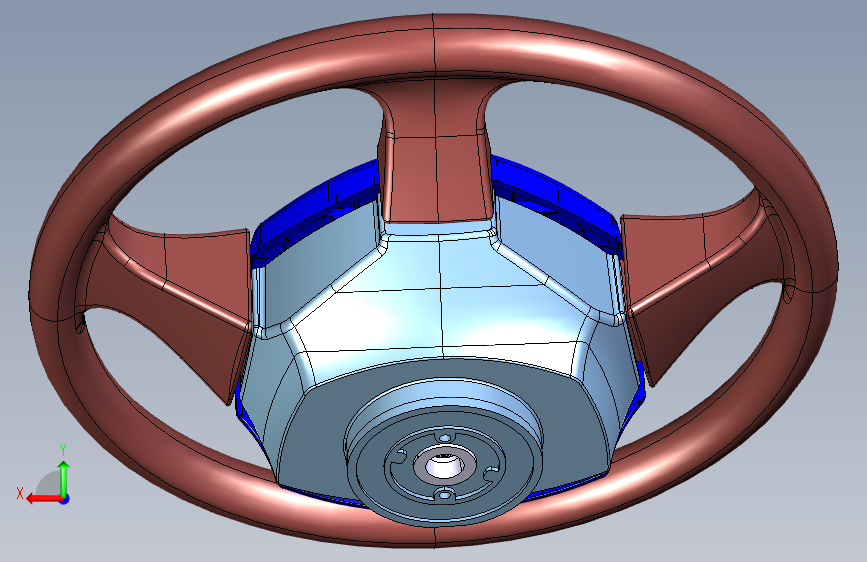The height and width of the screenshot is (562, 867).
Task: Select the top vertical spoke of the wheel
Action: pos(436,160)
